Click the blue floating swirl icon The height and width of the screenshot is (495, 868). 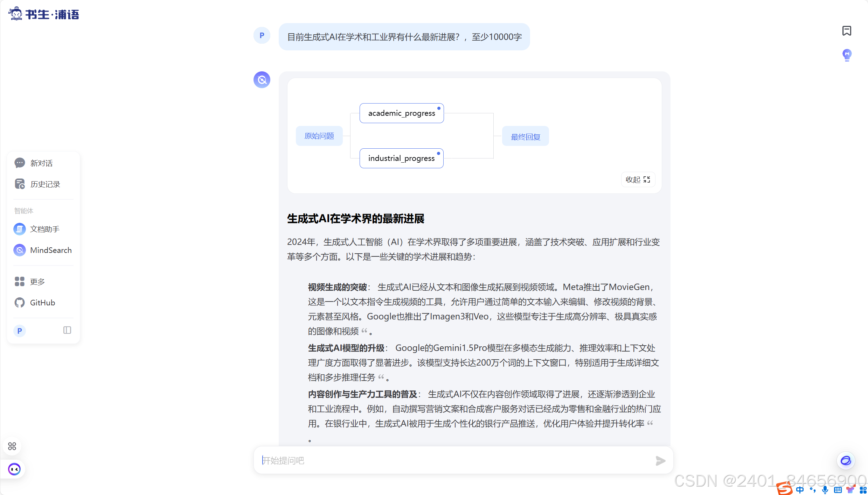click(846, 460)
